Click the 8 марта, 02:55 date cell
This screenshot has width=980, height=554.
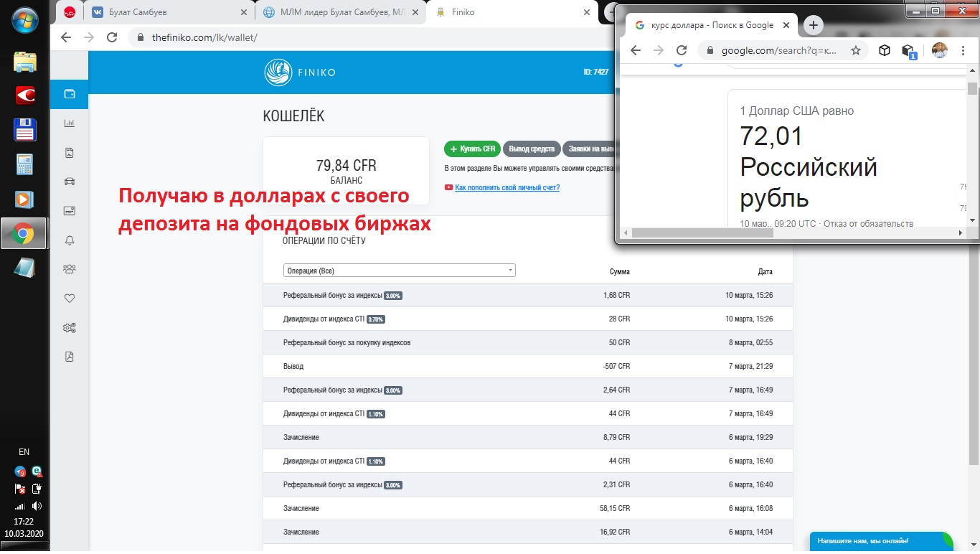(x=750, y=342)
